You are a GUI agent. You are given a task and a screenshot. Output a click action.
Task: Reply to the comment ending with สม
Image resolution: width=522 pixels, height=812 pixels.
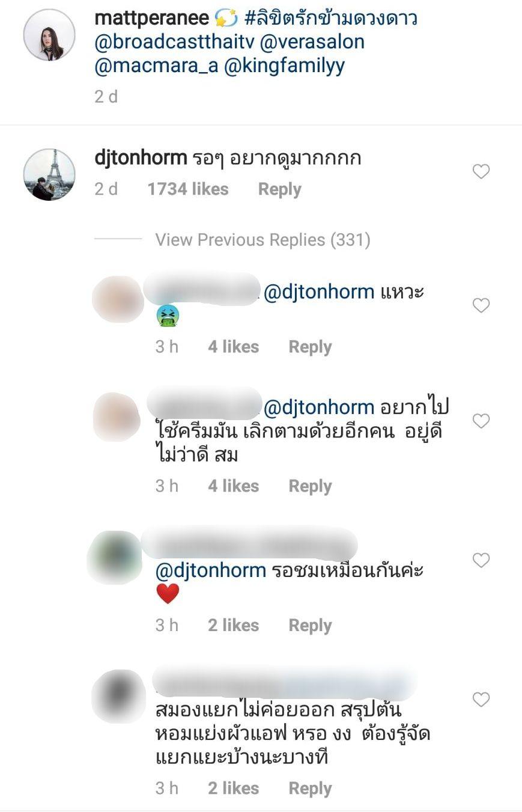310,486
